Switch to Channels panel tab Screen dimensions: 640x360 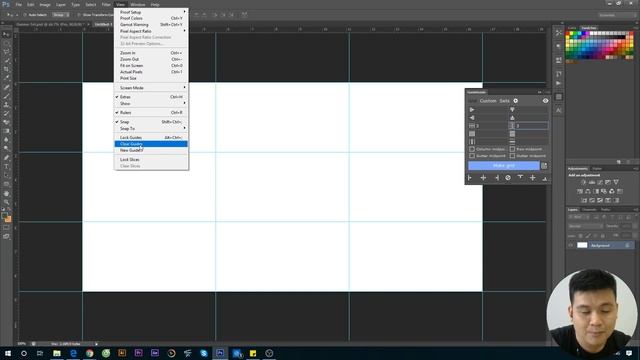point(589,210)
